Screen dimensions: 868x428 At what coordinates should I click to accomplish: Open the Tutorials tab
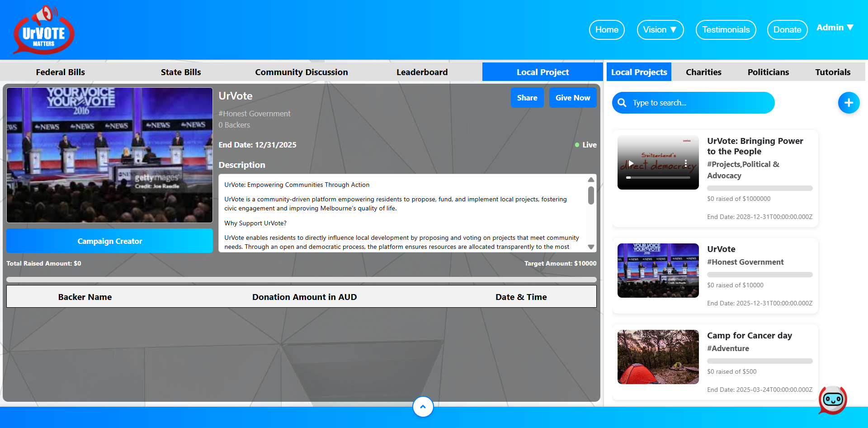point(833,72)
